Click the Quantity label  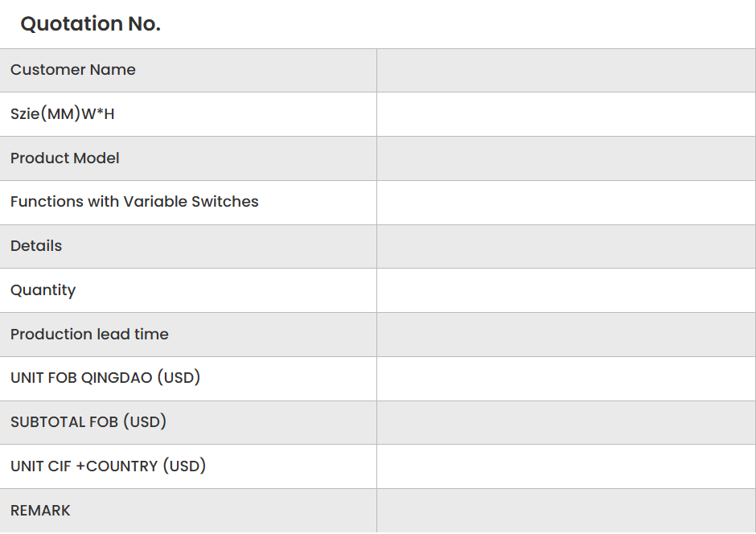click(x=43, y=290)
